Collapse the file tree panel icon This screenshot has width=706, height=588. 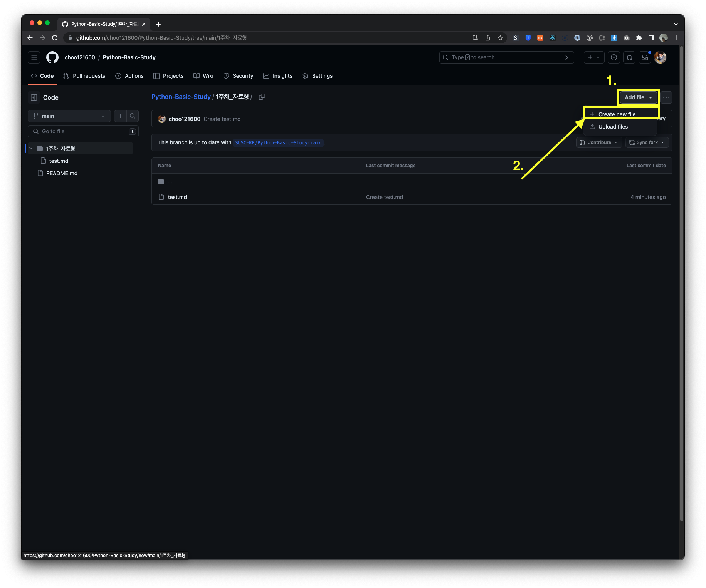(x=34, y=97)
